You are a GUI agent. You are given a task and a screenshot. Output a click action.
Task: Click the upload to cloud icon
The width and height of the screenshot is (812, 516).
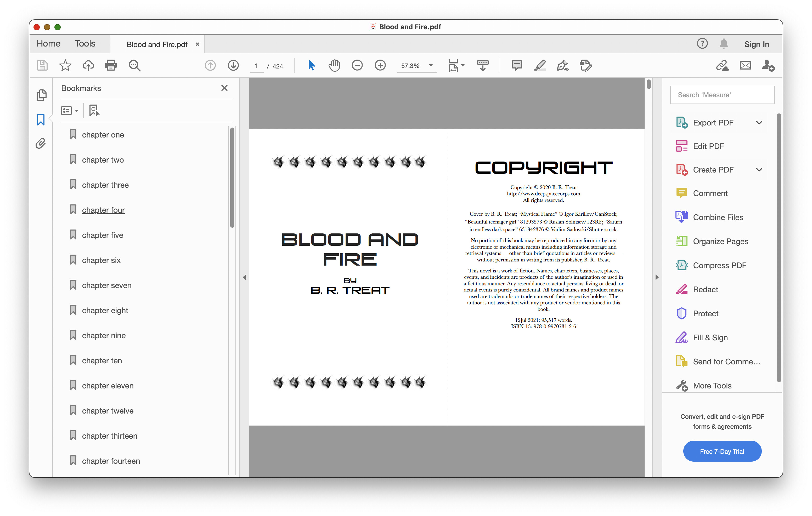[x=88, y=65]
